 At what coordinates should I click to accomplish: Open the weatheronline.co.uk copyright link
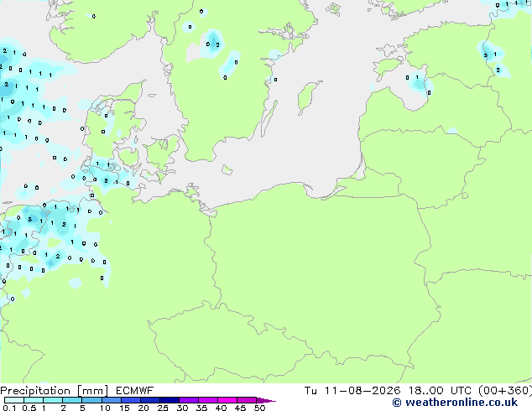(x=455, y=403)
